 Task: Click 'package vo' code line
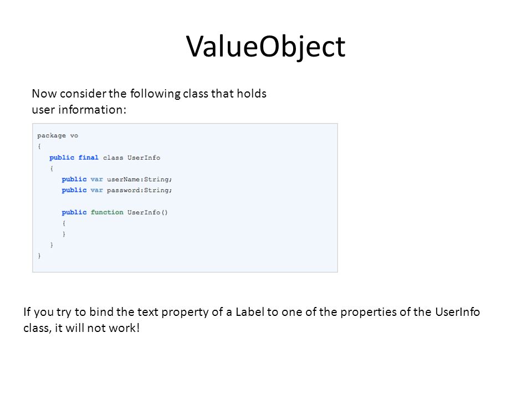[x=58, y=135]
